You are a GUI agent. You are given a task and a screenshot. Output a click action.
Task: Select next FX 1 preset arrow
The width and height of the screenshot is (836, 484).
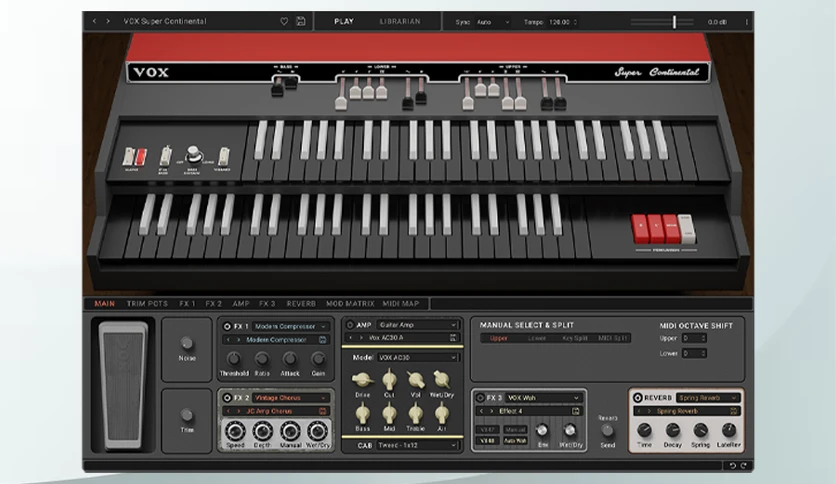coord(238,340)
